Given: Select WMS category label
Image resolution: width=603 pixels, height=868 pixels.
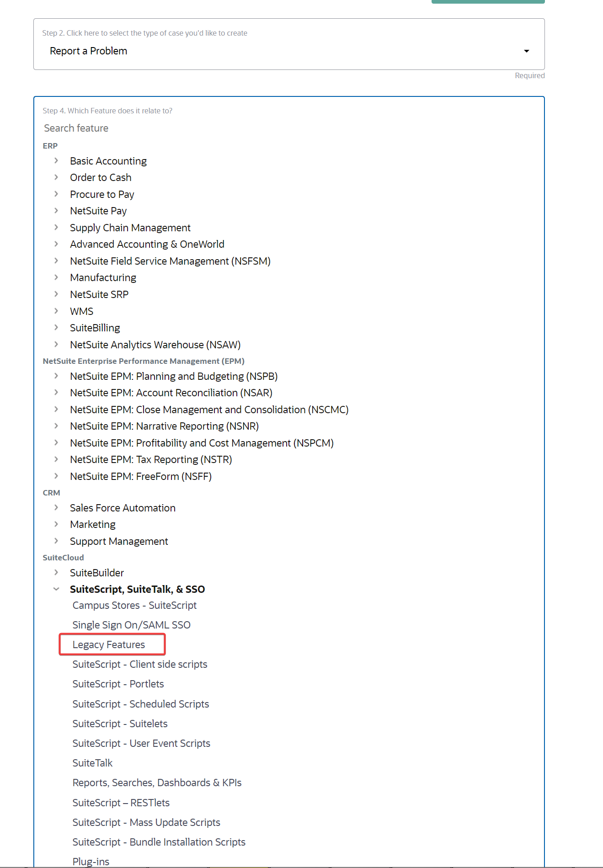Looking at the screenshot, I should pyautogui.click(x=82, y=311).
